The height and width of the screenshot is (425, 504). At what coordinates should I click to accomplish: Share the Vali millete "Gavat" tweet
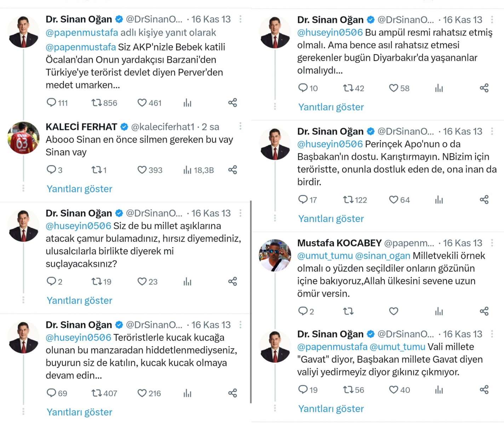click(x=484, y=390)
